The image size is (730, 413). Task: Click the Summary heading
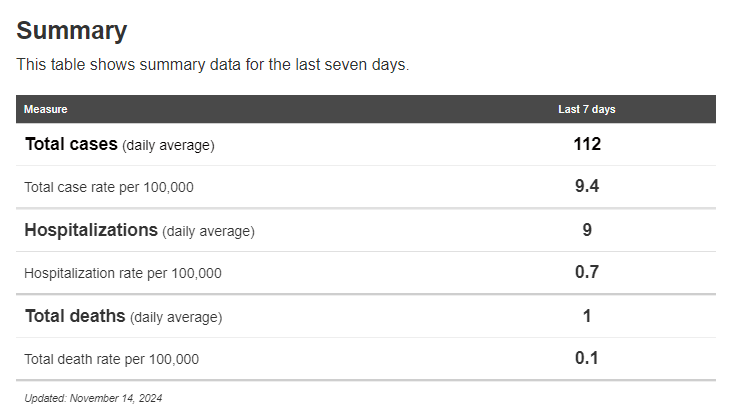[x=71, y=31]
